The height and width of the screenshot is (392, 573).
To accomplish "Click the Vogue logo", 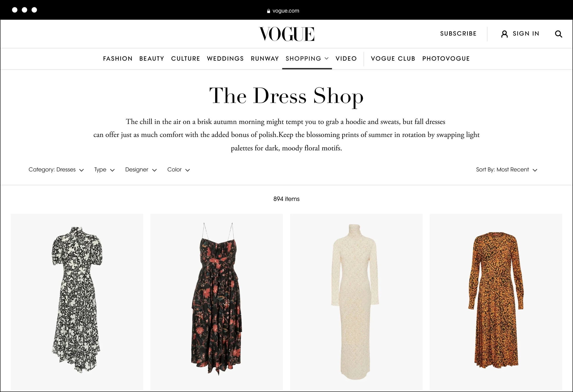I will [286, 34].
